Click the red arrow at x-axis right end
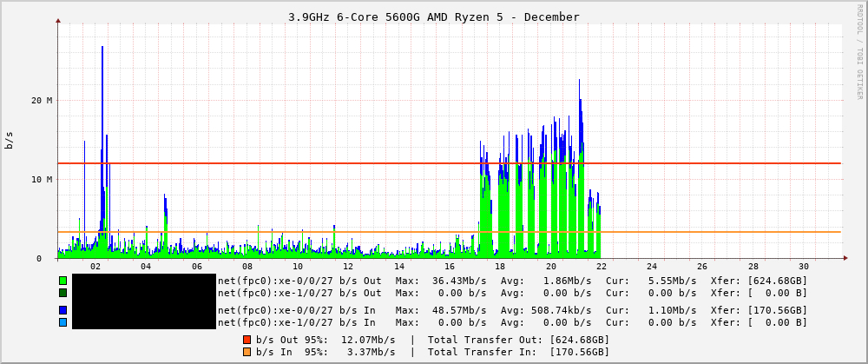This screenshot has height=364, width=868. point(845,258)
